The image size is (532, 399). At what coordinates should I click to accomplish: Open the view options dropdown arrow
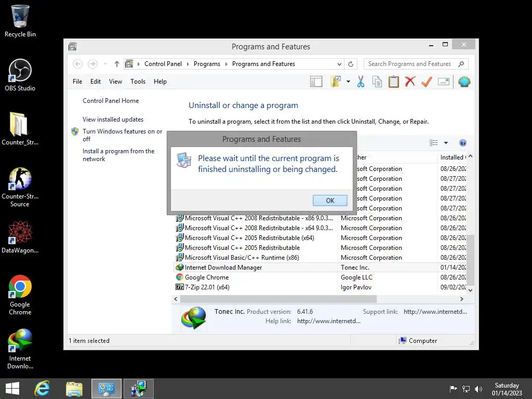[x=446, y=143]
